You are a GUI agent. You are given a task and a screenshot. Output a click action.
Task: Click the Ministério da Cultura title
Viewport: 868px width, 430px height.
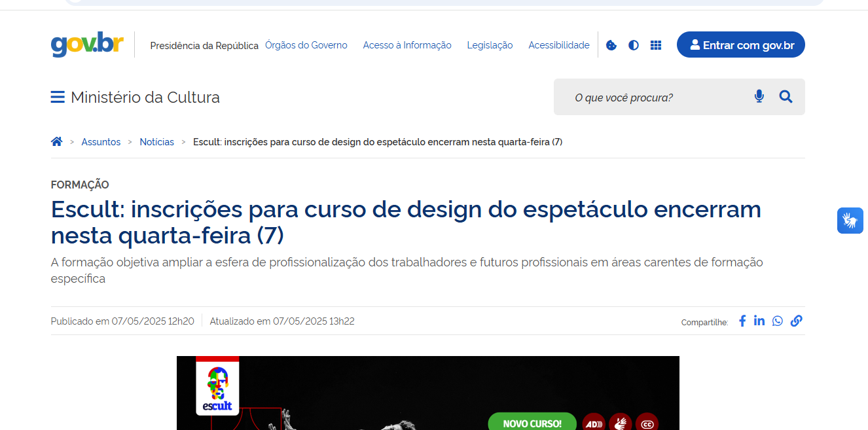coord(145,98)
